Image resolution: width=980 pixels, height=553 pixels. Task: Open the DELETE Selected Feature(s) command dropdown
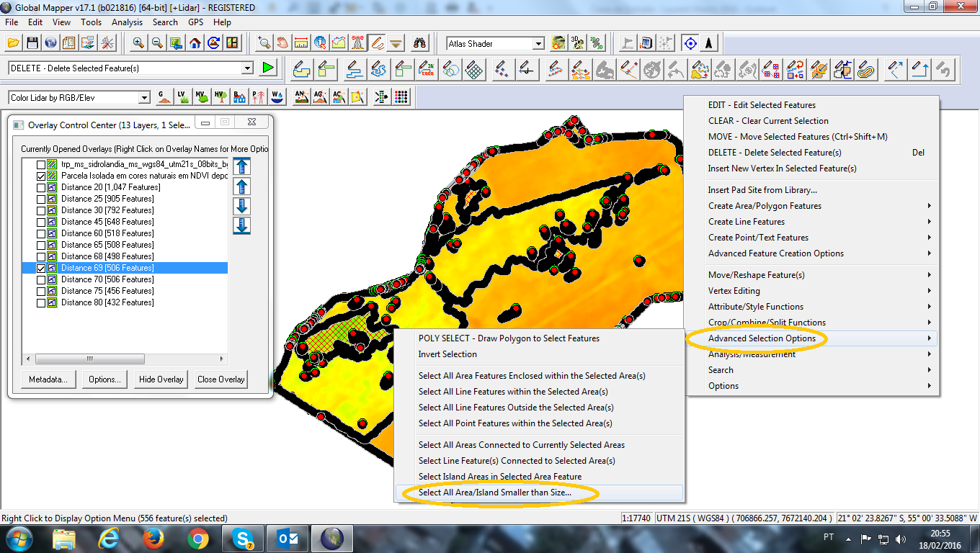[x=247, y=68]
